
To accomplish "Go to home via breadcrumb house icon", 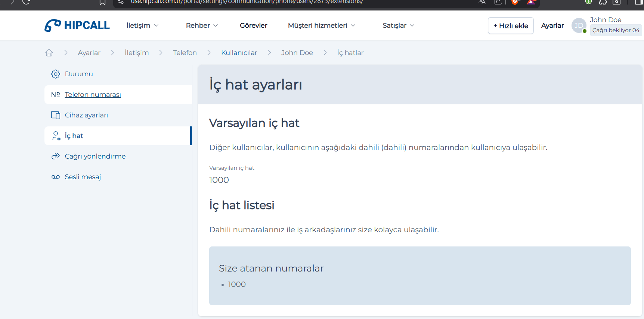I will [49, 53].
